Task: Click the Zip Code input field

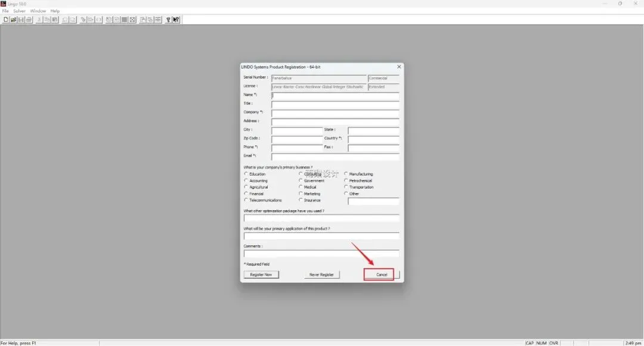Action: tap(297, 139)
